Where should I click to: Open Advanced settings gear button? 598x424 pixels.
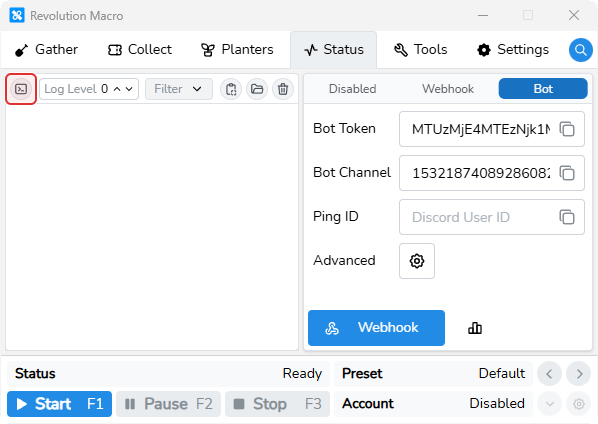[417, 261]
